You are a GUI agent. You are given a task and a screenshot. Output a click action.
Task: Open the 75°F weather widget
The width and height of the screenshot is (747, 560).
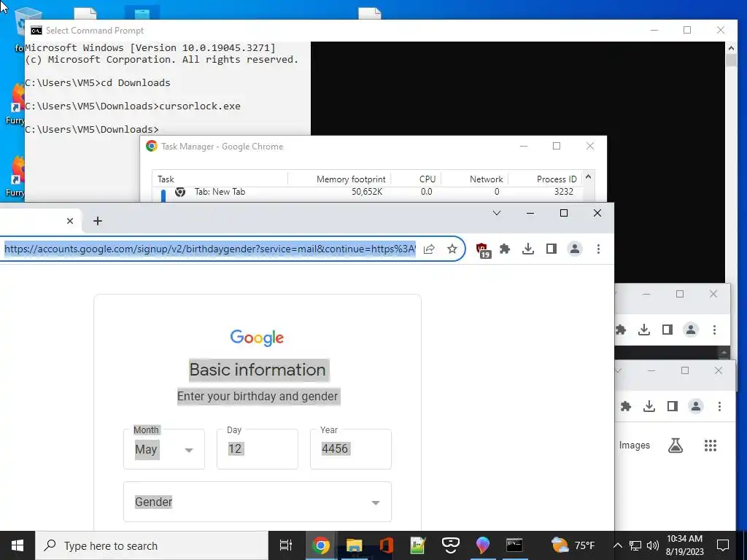click(x=573, y=545)
